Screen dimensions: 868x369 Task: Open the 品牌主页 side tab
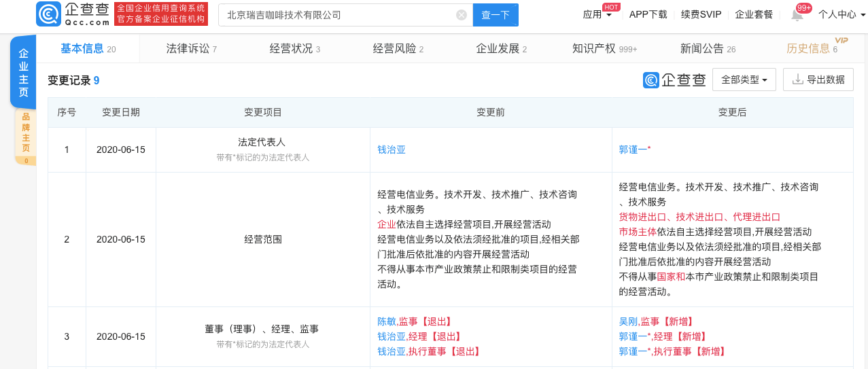point(26,137)
